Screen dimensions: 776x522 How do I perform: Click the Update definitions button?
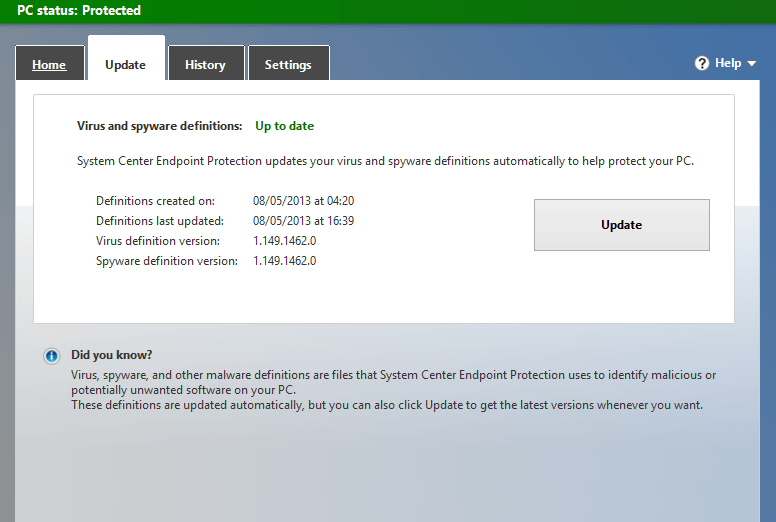coord(622,225)
